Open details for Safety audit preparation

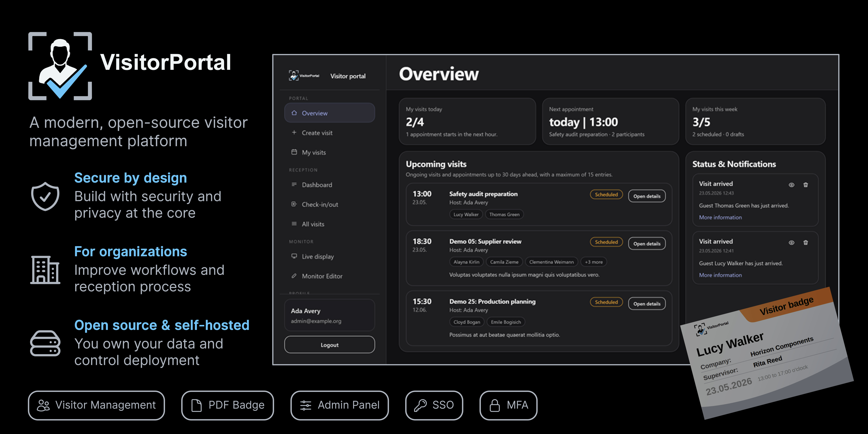(647, 196)
